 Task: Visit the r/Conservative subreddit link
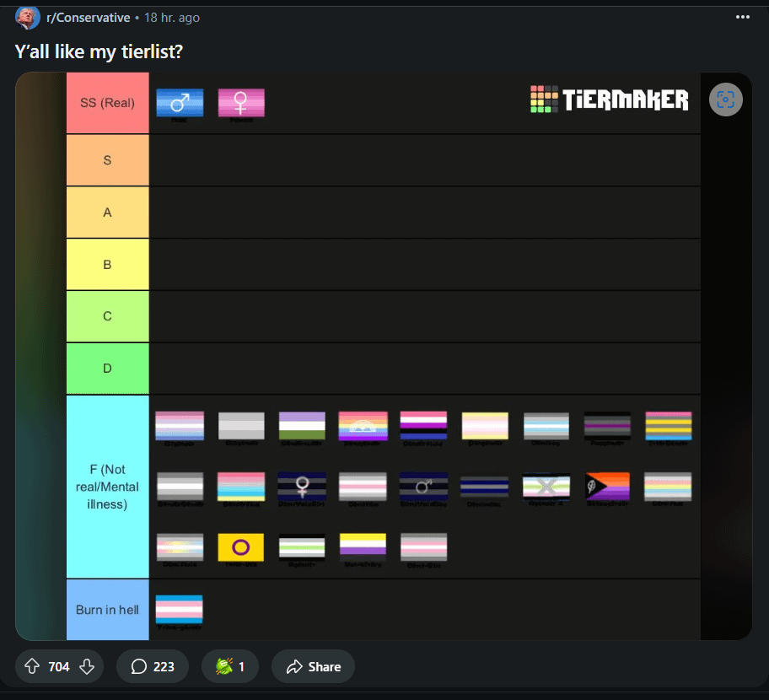tap(89, 18)
